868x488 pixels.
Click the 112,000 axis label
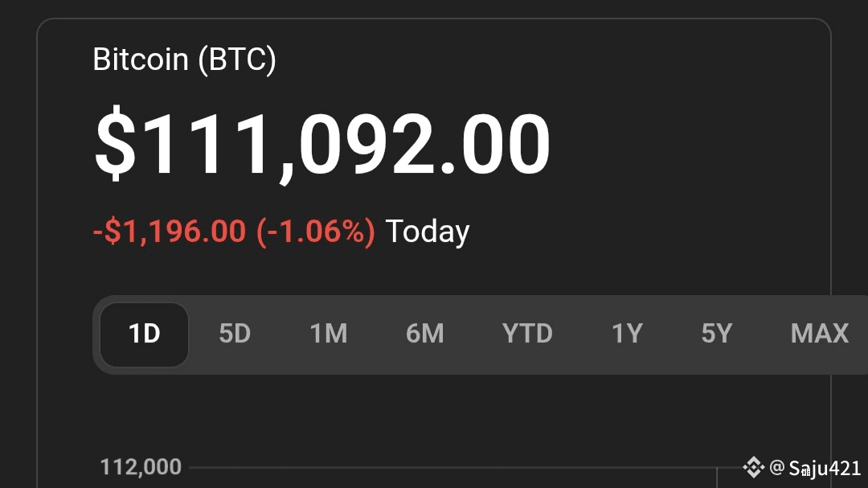tap(141, 468)
